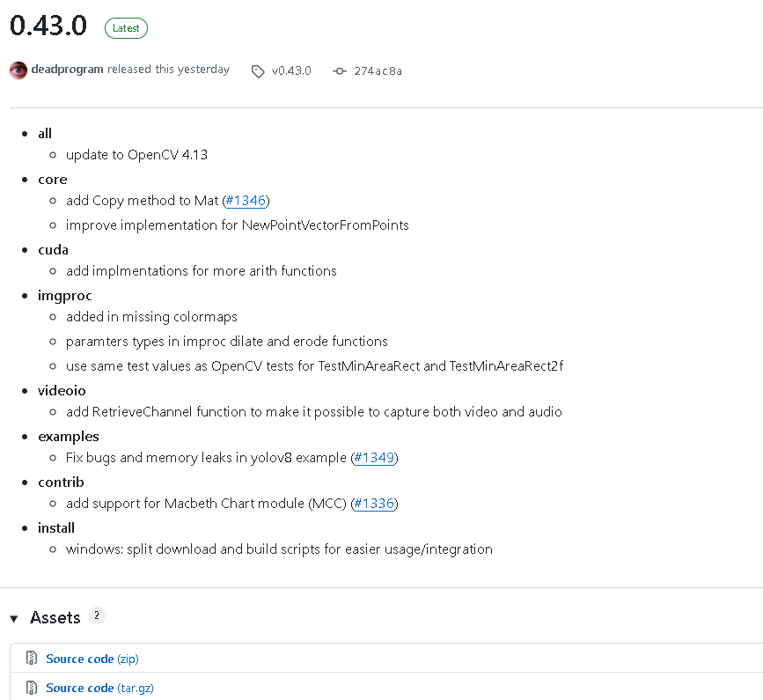Open the deadprogram profile link
763x700 pixels.
click(67, 70)
